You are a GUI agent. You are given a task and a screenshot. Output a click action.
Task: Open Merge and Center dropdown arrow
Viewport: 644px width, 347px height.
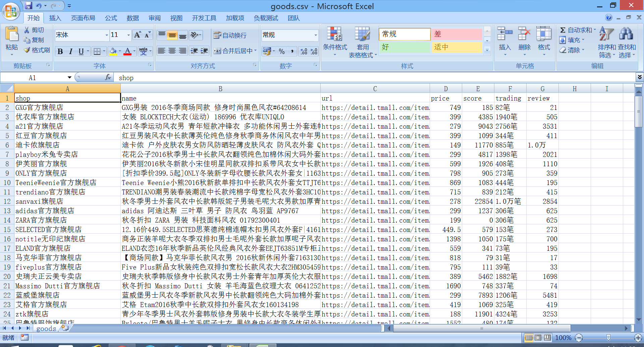point(255,51)
